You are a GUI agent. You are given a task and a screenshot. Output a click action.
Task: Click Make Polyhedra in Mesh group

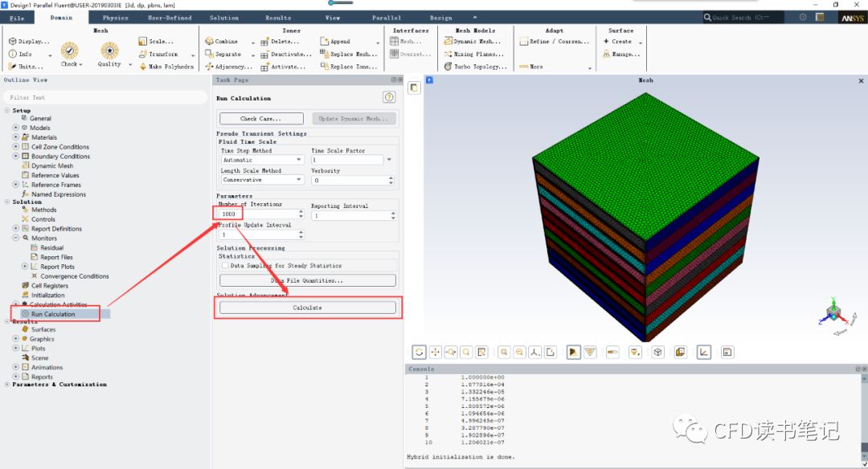pos(166,67)
